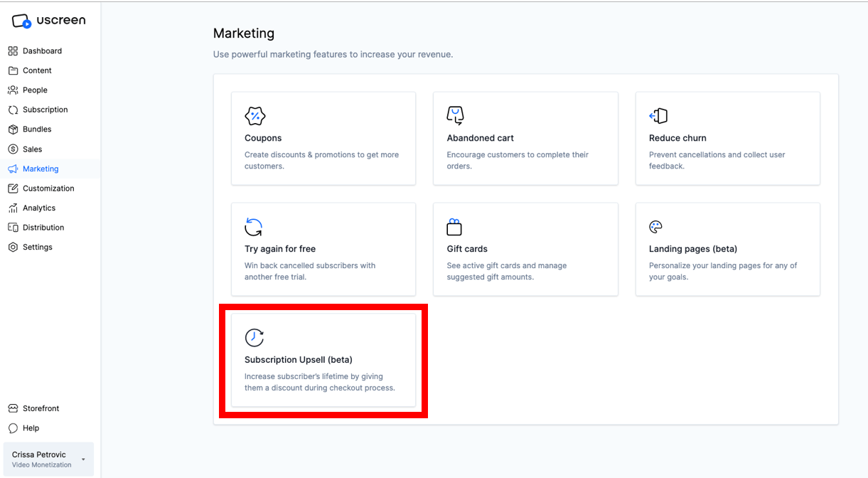Click 'Personalize your landing pages' description
The width and height of the screenshot is (868, 478).
[x=723, y=271]
